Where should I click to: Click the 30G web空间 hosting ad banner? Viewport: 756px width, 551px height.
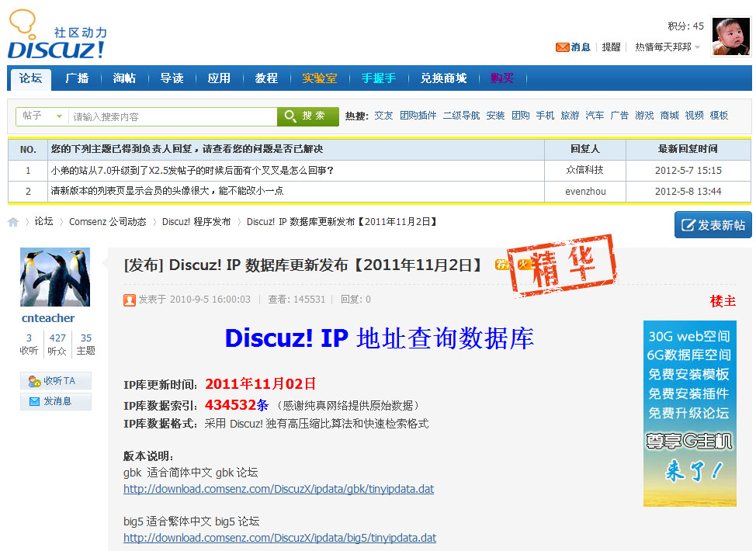689,414
